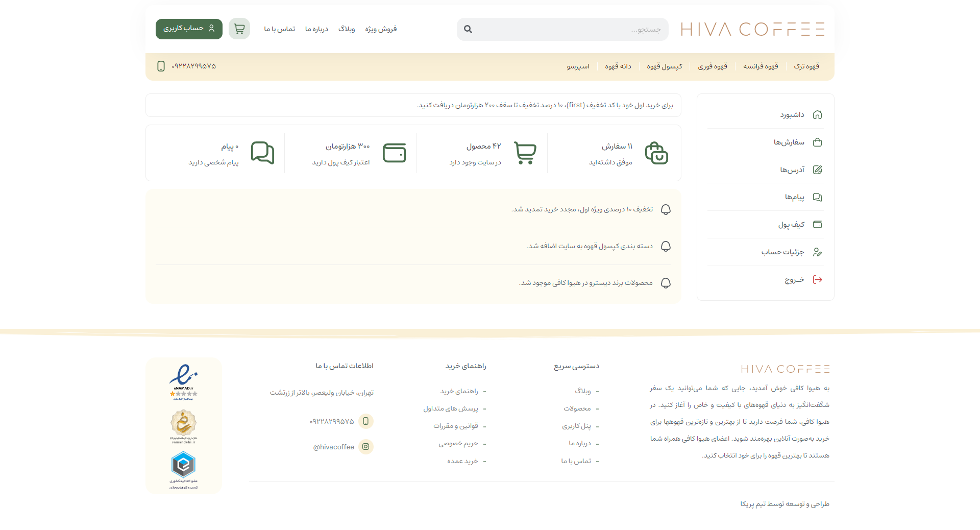Open footer تماس با ما link
This screenshot has width=980, height=530.
[576, 461]
